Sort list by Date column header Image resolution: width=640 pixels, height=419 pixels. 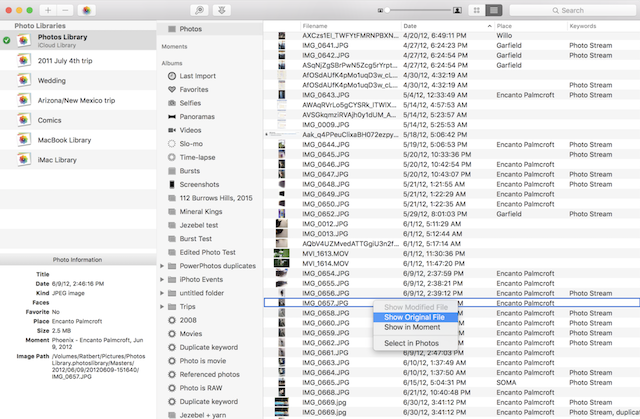410,25
